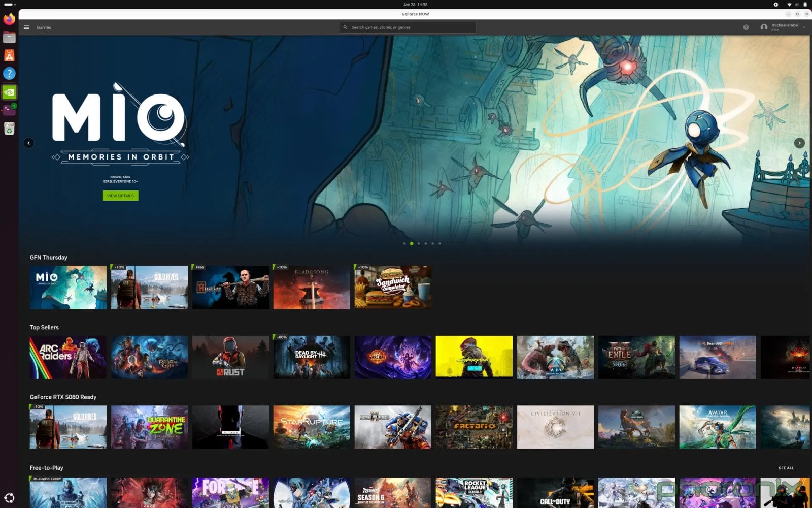This screenshot has width=812, height=508.
Task: Open the GeForce NOW hamburger menu
Action: tap(26, 27)
